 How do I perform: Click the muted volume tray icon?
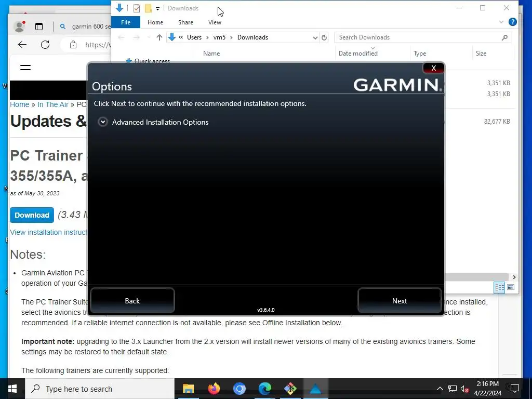[465, 389]
